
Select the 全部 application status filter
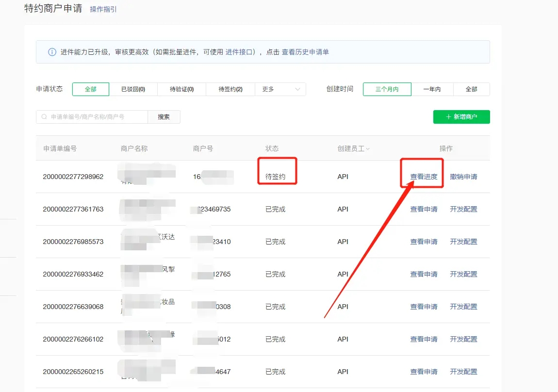91,89
